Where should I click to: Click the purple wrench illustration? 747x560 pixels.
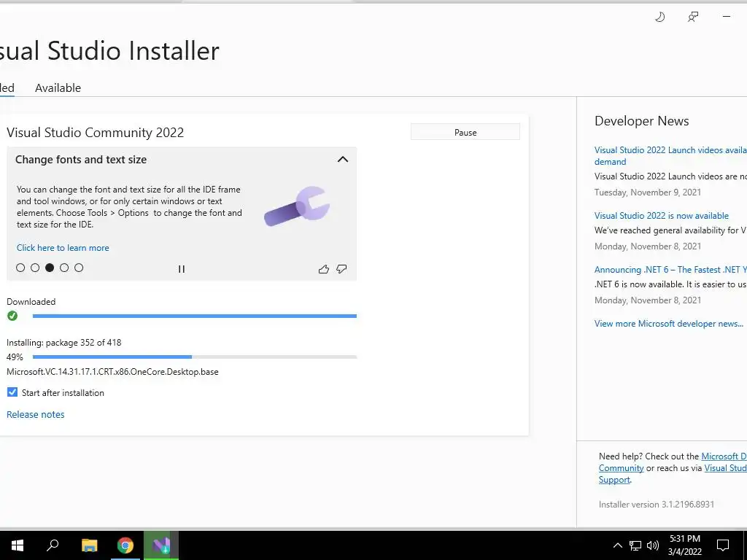[x=298, y=206]
